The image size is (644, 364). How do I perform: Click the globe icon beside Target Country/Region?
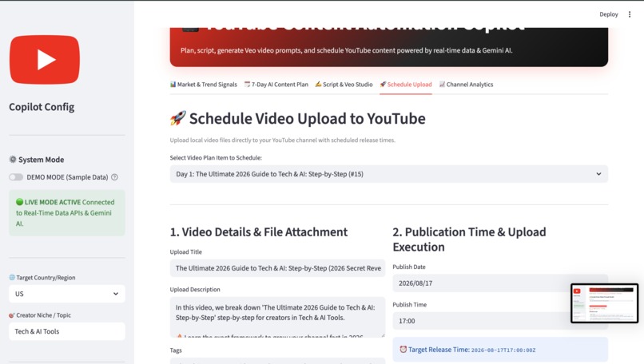pos(12,278)
